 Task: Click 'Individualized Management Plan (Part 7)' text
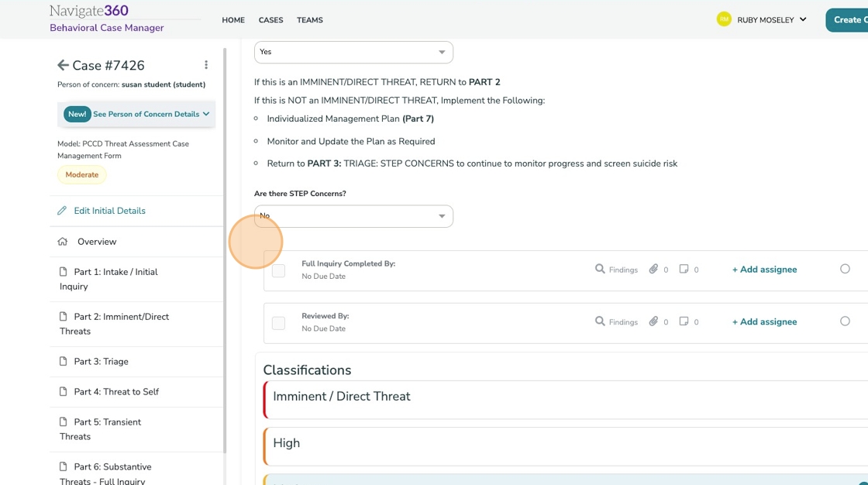350,119
